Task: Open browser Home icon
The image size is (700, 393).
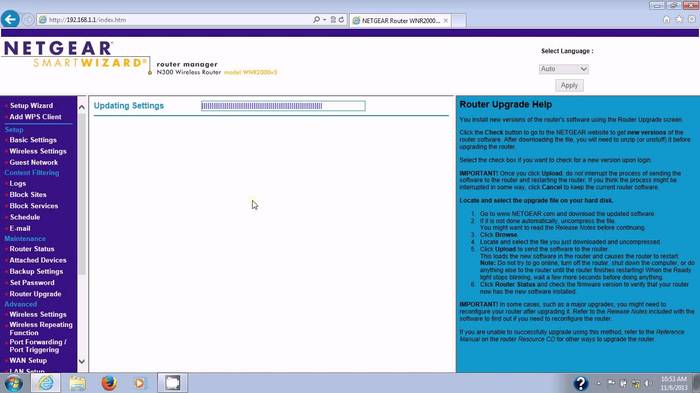Action: point(666,19)
